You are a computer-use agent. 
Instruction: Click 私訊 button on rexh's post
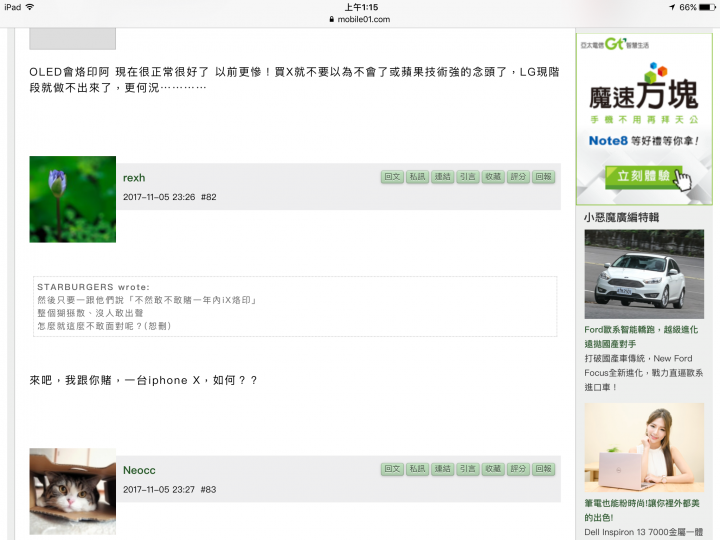pos(417,177)
